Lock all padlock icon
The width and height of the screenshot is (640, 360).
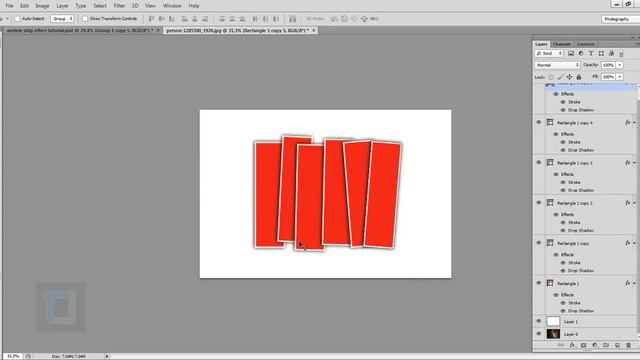click(x=579, y=77)
